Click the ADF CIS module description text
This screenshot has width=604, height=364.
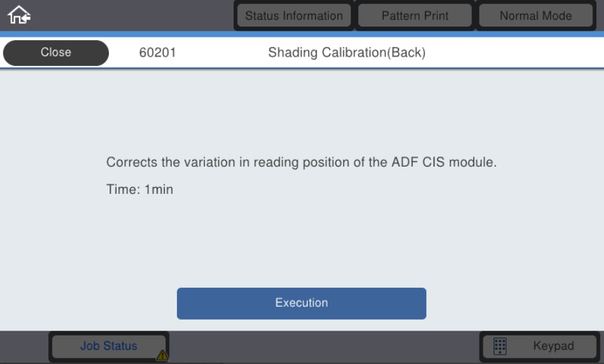[301, 163]
